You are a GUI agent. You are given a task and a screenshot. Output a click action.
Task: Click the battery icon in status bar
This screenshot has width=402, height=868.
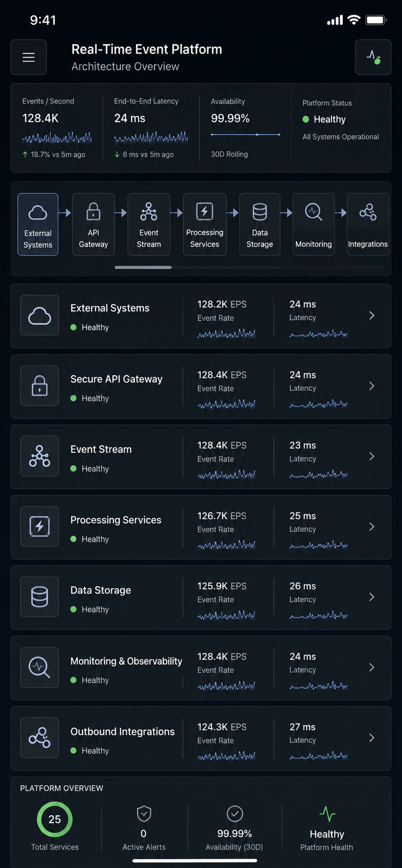(x=376, y=20)
